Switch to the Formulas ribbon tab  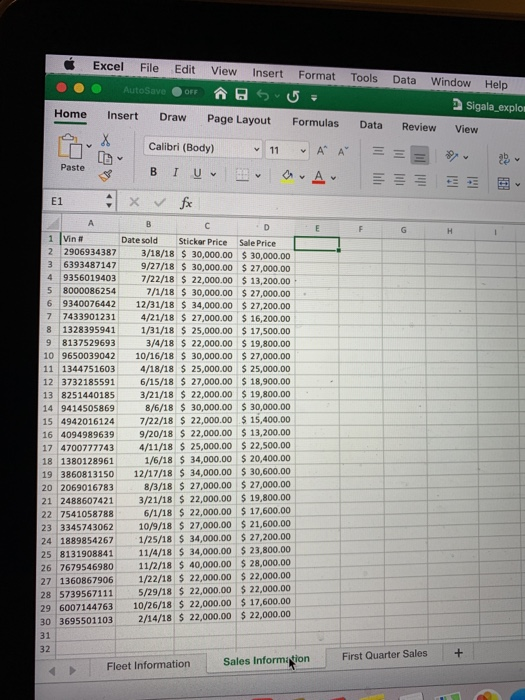pyautogui.click(x=315, y=122)
